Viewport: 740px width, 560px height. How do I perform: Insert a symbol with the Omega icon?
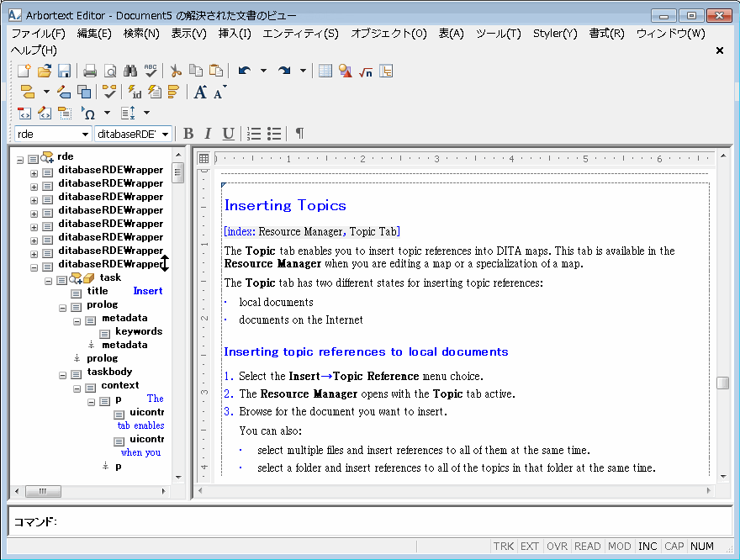point(88,113)
